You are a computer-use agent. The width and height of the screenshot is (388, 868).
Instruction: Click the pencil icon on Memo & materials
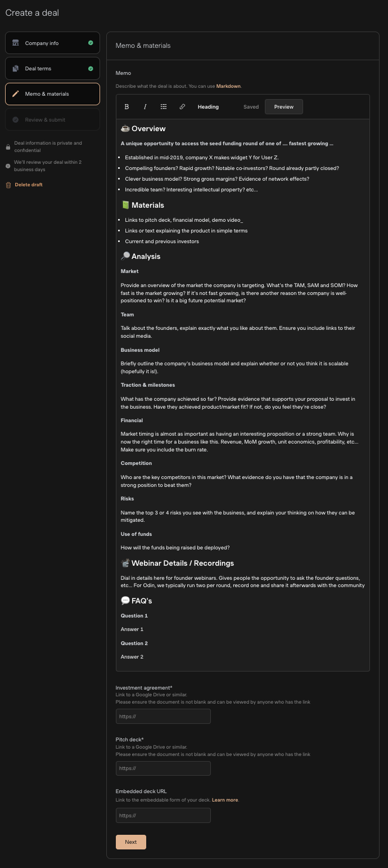pos(15,93)
